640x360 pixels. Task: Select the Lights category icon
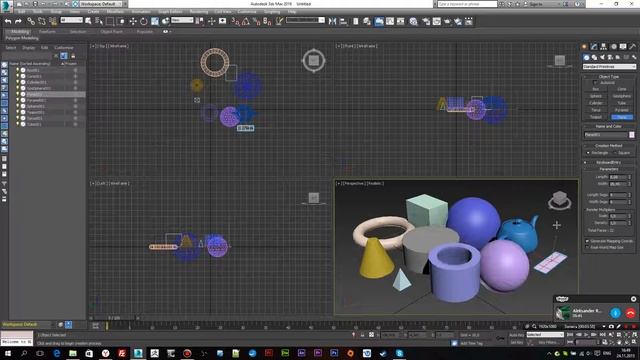pyautogui.click(x=602, y=57)
